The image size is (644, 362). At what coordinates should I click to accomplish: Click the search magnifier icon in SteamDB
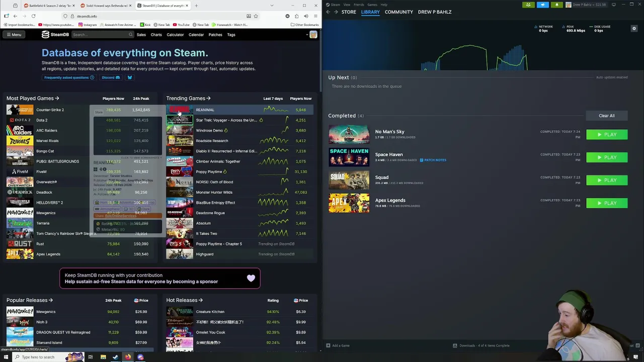pyautogui.click(x=130, y=35)
